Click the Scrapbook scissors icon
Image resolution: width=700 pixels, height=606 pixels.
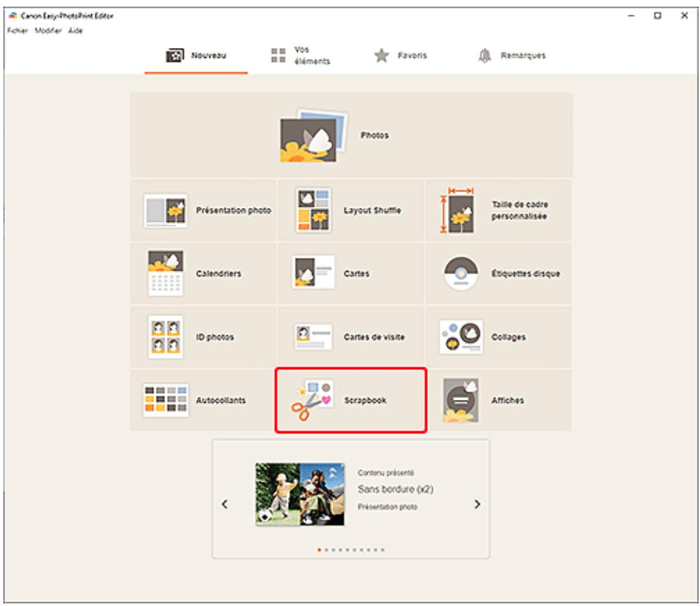[x=312, y=400]
